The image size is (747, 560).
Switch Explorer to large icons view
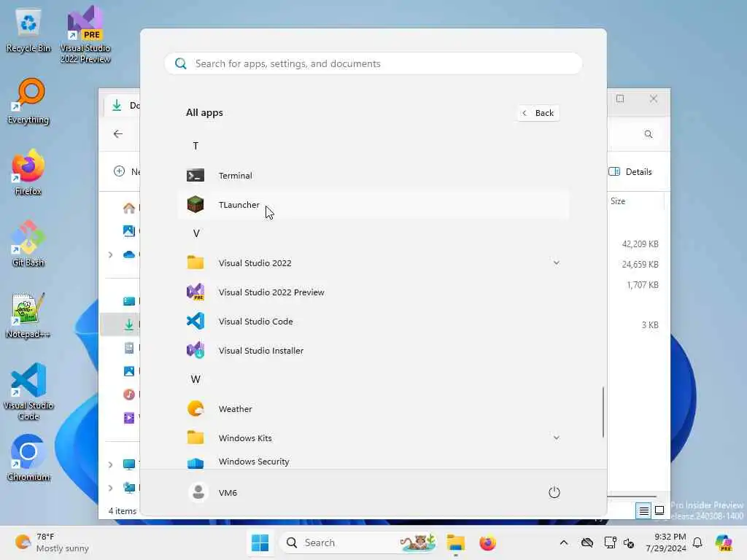pyautogui.click(x=659, y=511)
